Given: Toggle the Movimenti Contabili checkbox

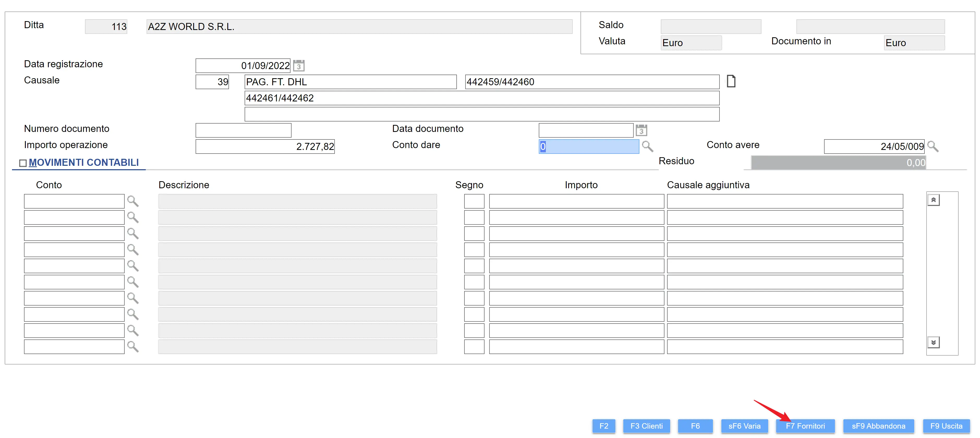Looking at the screenshot, I should 23,163.
